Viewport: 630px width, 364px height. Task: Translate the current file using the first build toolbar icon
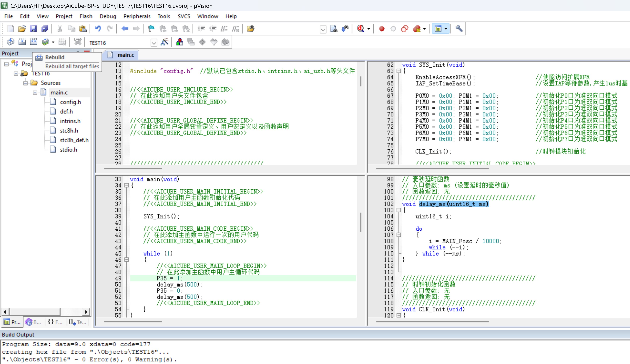11,42
